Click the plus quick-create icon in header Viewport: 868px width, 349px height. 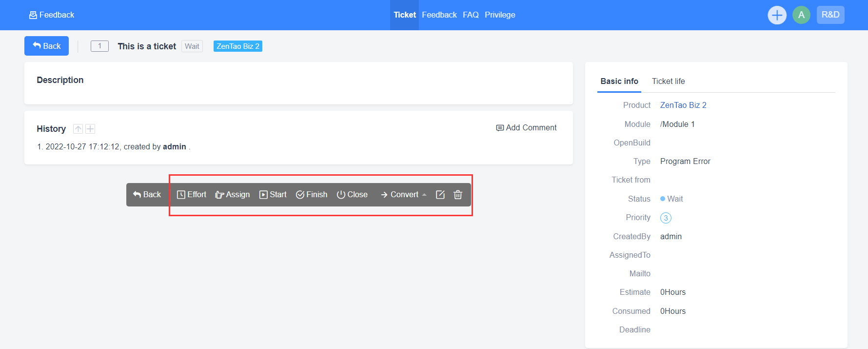pos(777,15)
